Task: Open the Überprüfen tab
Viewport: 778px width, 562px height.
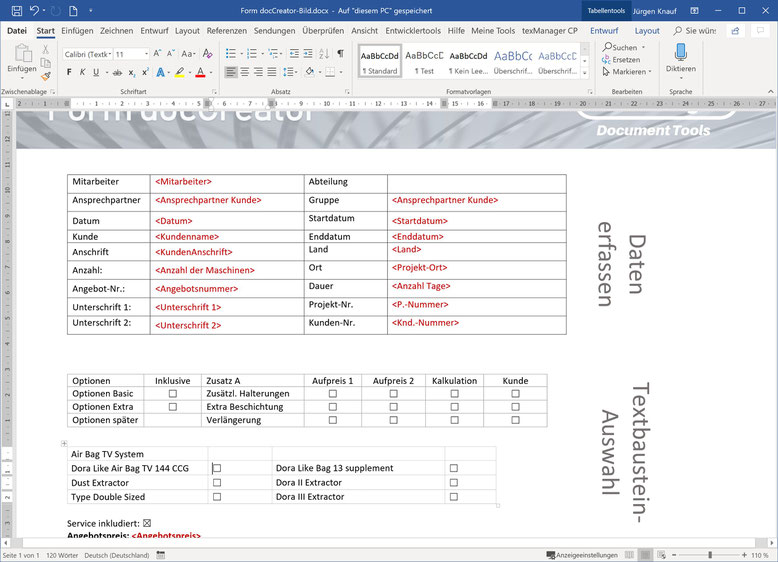Action: pyautogui.click(x=323, y=31)
